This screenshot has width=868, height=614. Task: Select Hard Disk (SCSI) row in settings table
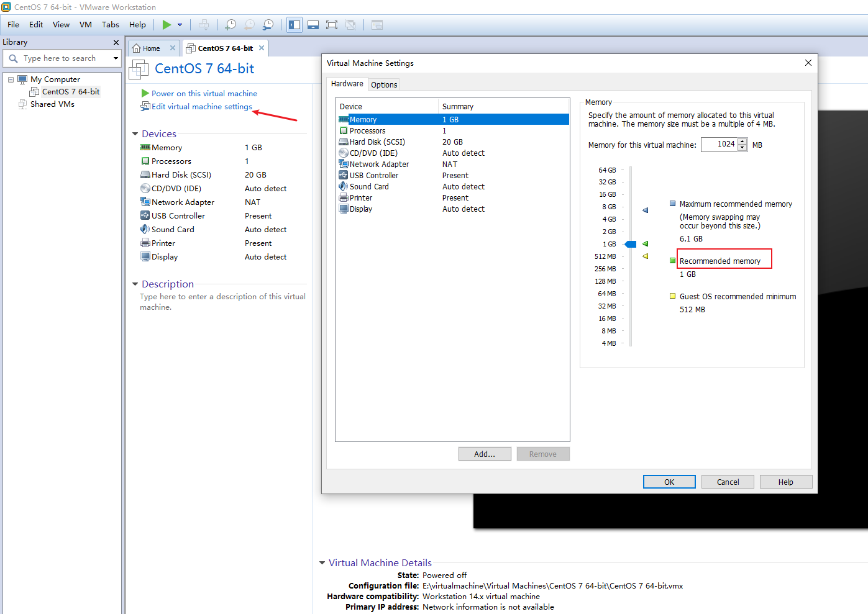tap(452, 142)
